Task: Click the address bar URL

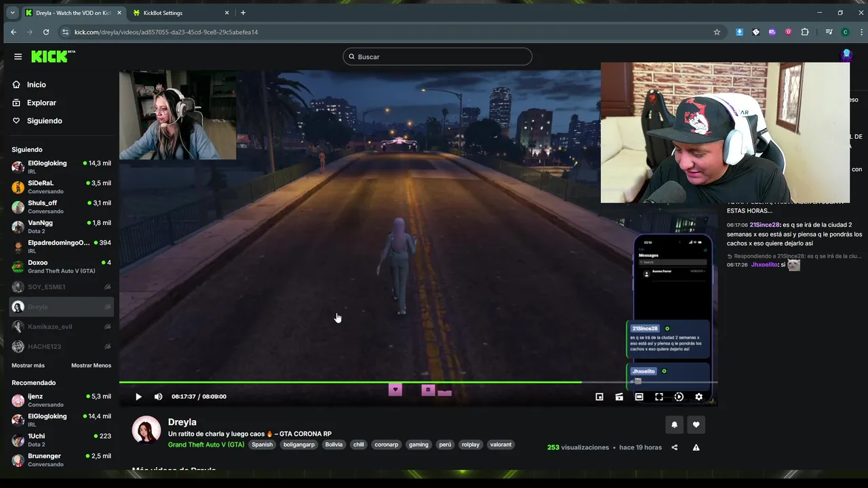Action: [x=166, y=32]
